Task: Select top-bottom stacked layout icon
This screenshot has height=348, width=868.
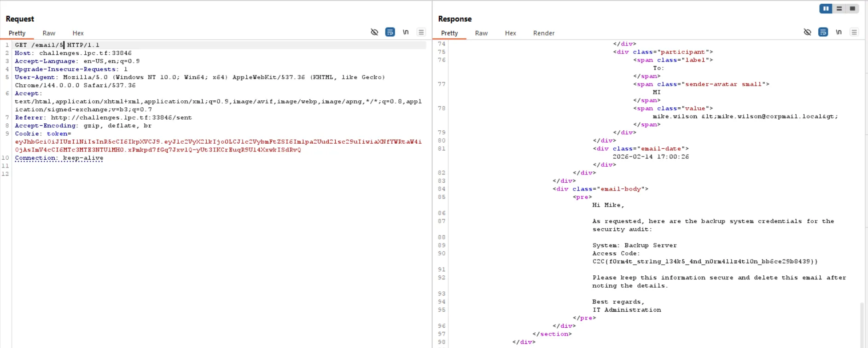Action: (x=839, y=9)
